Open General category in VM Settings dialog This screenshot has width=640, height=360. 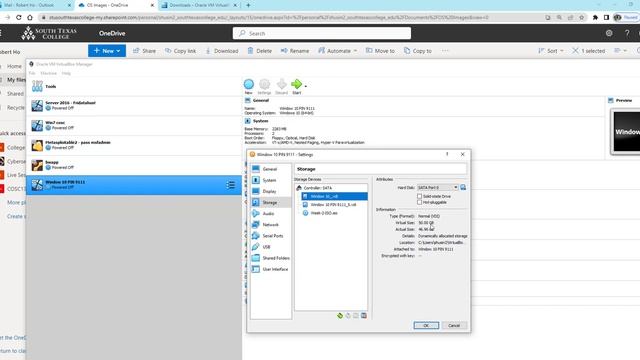point(270,169)
